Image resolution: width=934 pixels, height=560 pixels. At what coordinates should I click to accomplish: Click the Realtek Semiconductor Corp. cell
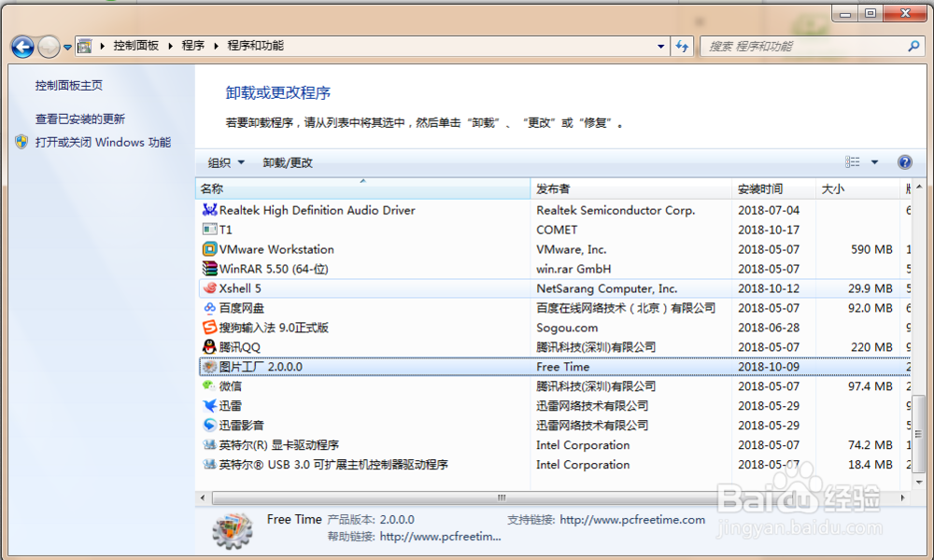tap(616, 210)
